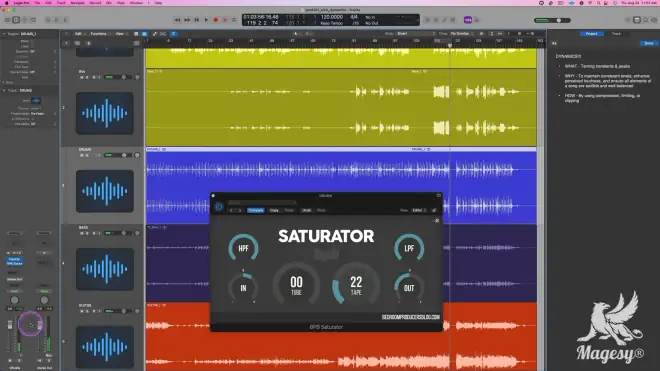Viewport: 660px width, 371px height.
Task: Go to beginning with the transport button
Action: point(197,20)
